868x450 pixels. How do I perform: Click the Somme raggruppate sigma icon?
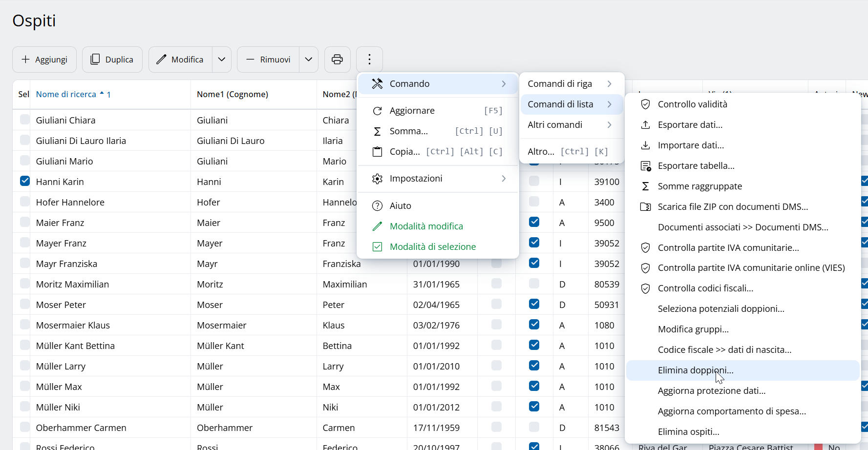point(645,186)
